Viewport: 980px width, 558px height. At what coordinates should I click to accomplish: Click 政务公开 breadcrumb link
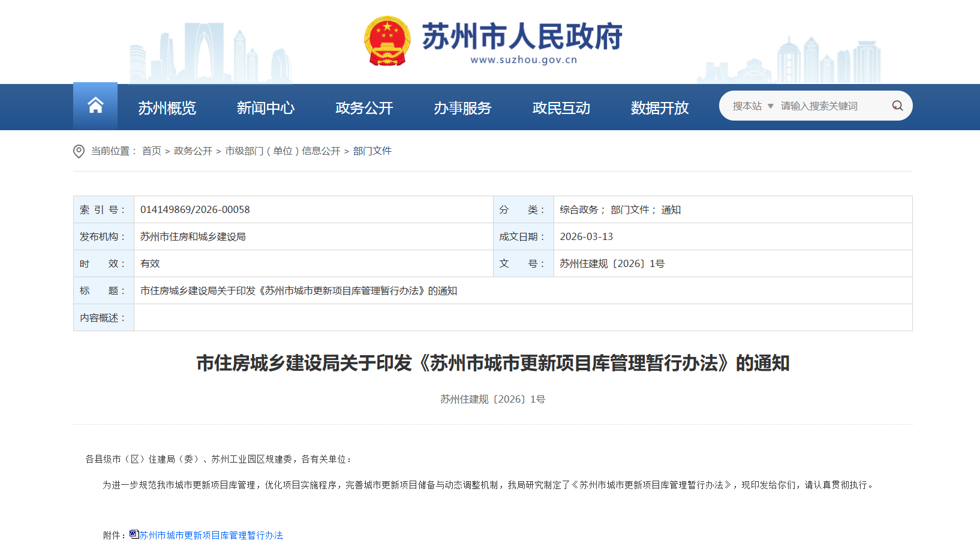(x=193, y=151)
